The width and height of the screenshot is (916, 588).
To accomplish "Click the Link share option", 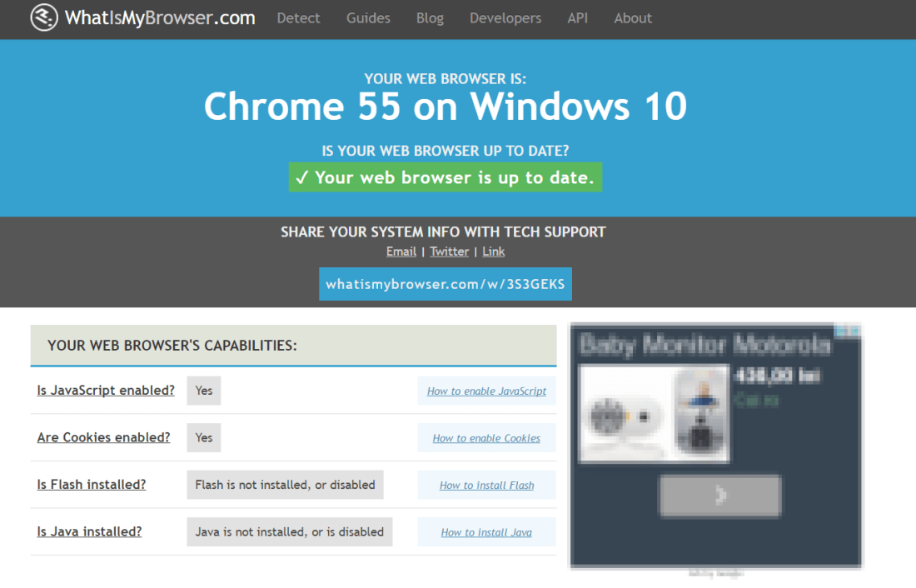I will click(494, 252).
